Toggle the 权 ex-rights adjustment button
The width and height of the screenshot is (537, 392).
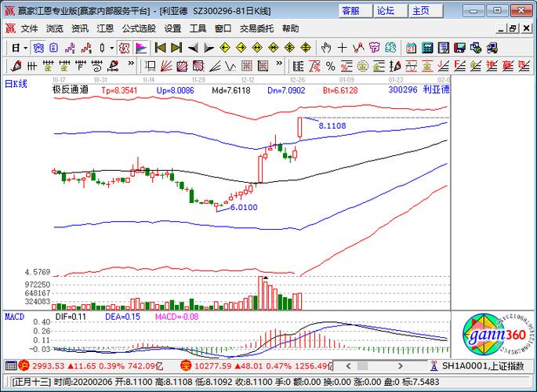(124, 48)
